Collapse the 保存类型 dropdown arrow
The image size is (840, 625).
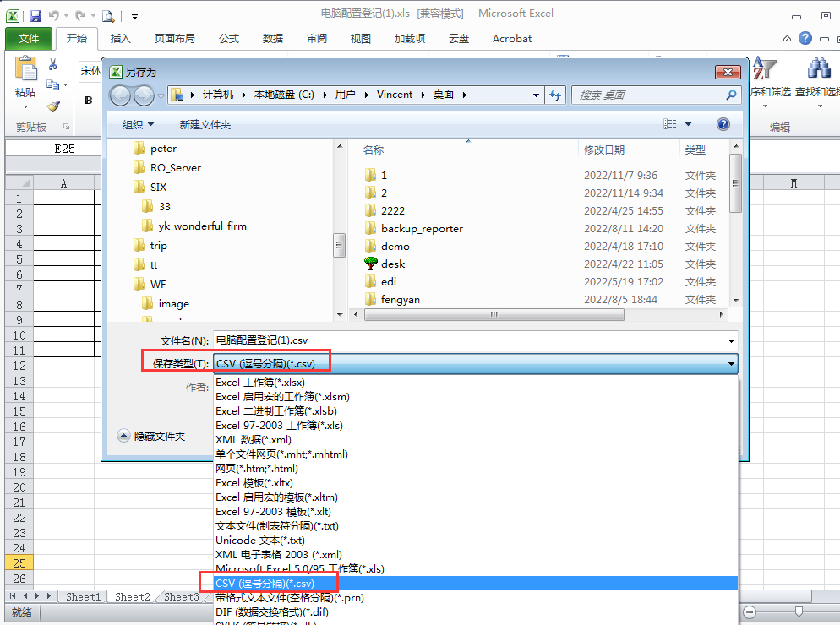(731, 364)
